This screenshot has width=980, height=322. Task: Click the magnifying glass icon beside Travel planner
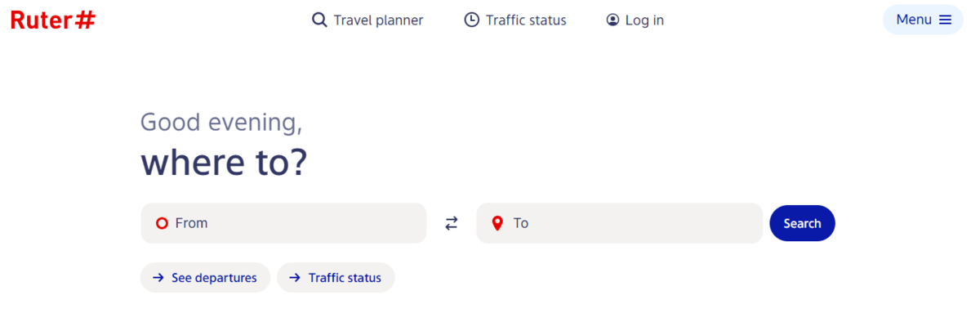tap(319, 20)
